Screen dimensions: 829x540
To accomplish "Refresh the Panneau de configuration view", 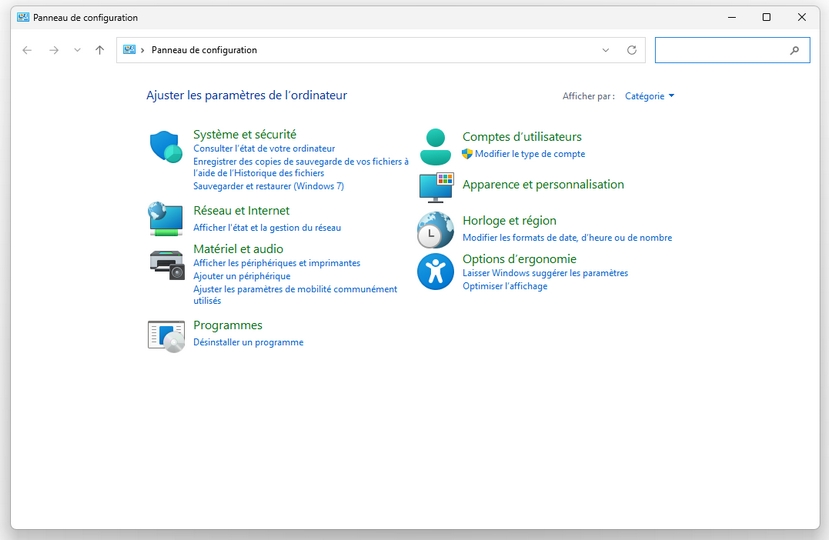I will [x=631, y=50].
